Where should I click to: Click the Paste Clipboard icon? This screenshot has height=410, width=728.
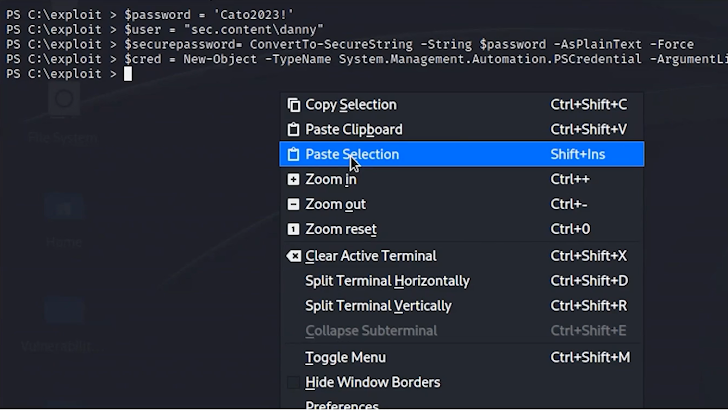click(x=293, y=130)
